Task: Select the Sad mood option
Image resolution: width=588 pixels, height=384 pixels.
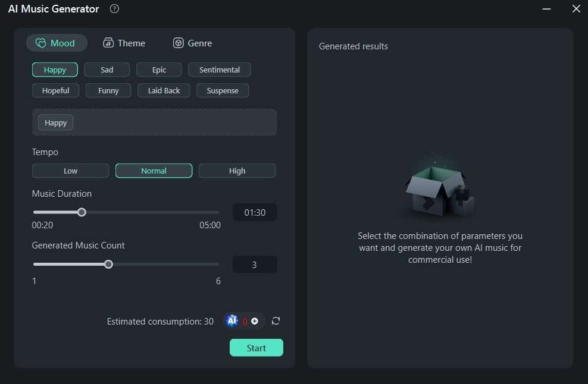Action: pyautogui.click(x=107, y=70)
